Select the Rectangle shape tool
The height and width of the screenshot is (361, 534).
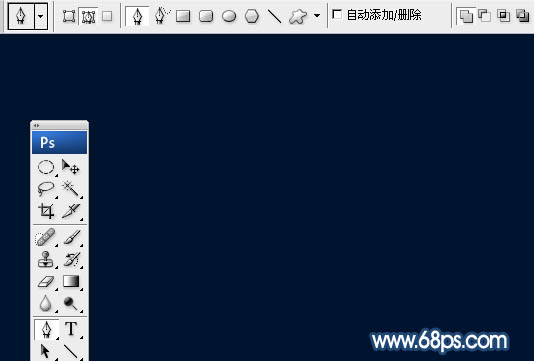pyautogui.click(x=183, y=16)
